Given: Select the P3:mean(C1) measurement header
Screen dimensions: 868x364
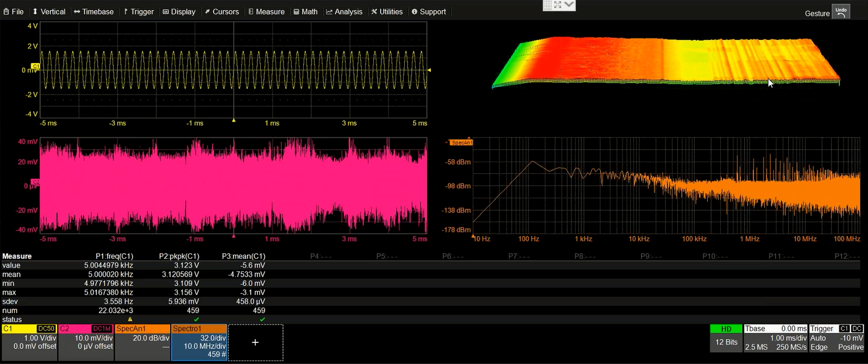Looking at the screenshot, I should click(x=243, y=256).
